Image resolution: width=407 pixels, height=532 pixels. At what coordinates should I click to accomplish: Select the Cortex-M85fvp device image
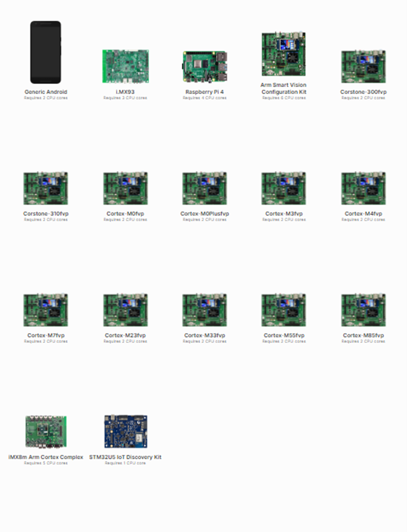click(x=363, y=310)
